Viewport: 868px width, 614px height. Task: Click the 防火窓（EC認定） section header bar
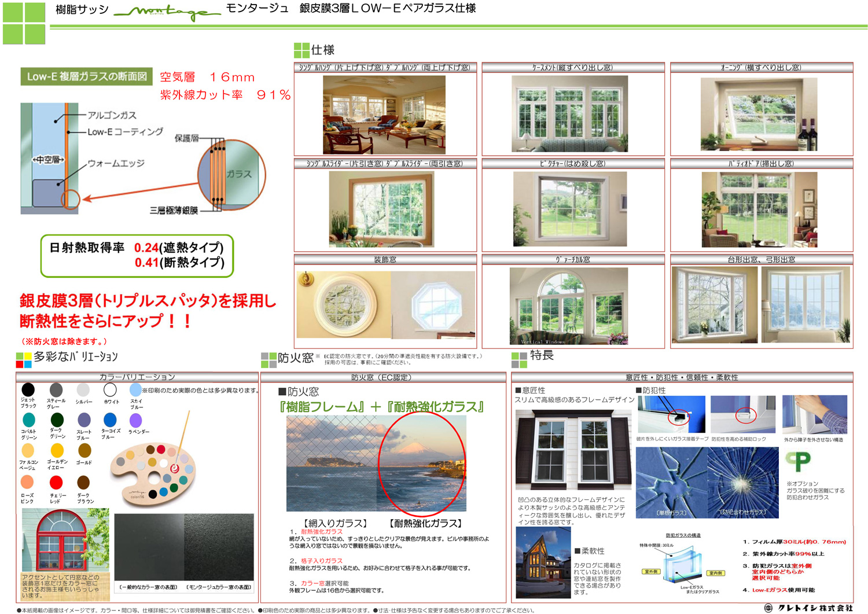click(x=383, y=377)
